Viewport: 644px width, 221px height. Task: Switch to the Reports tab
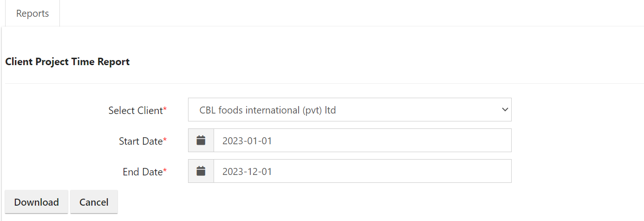pyautogui.click(x=33, y=13)
